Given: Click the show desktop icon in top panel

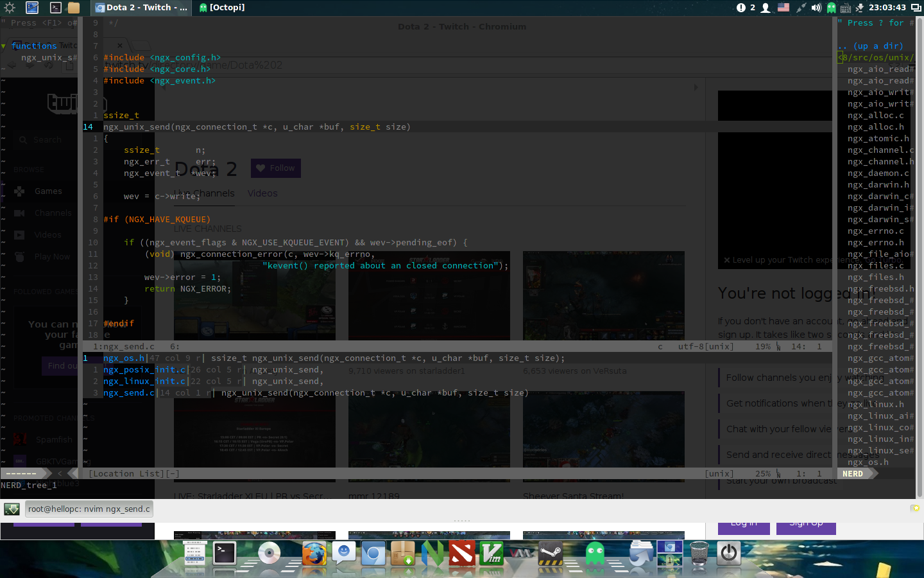Looking at the screenshot, I should point(32,8).
